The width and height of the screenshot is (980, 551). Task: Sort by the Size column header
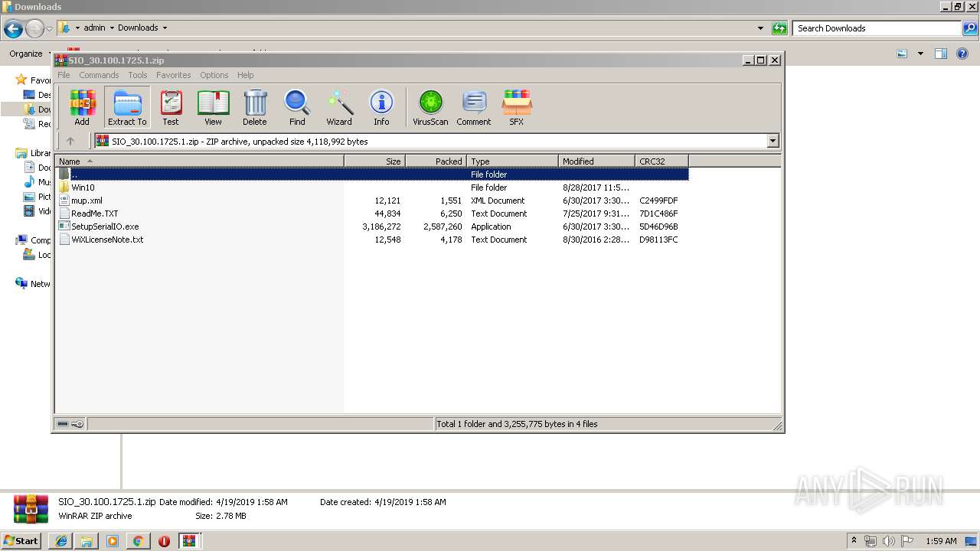(374, 161)
